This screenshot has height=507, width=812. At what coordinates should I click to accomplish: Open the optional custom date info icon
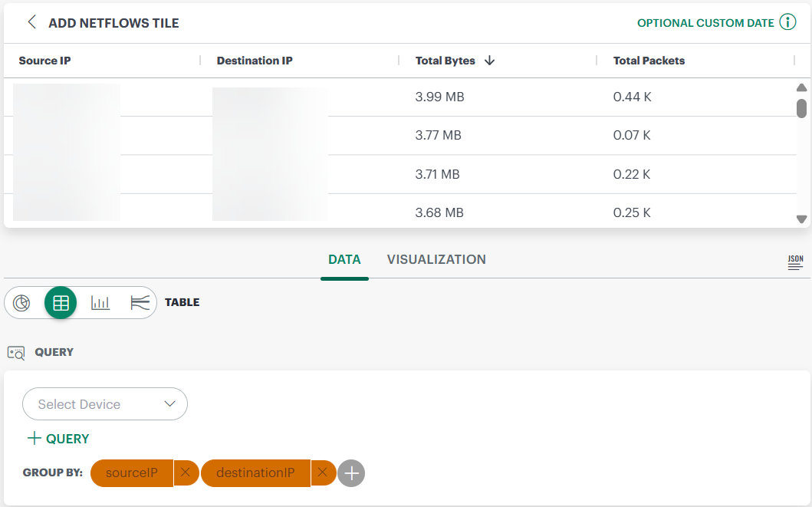pos(787,22)
